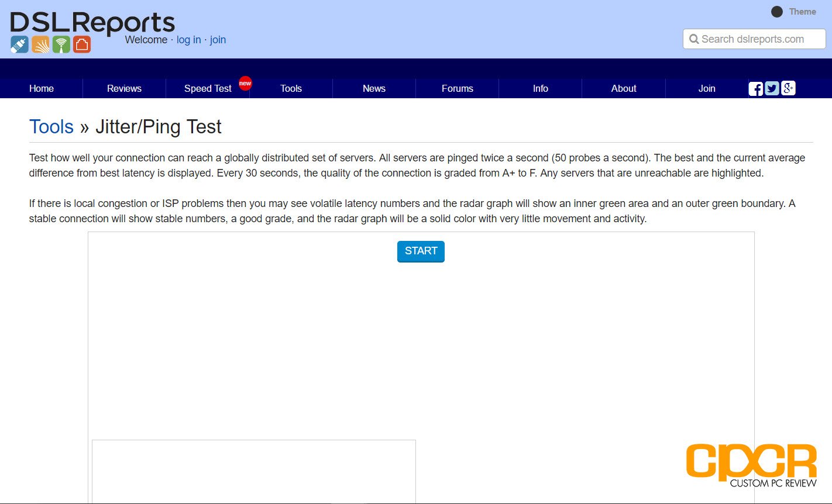Click the Twitter icon in the navbar

coord(771,88)
